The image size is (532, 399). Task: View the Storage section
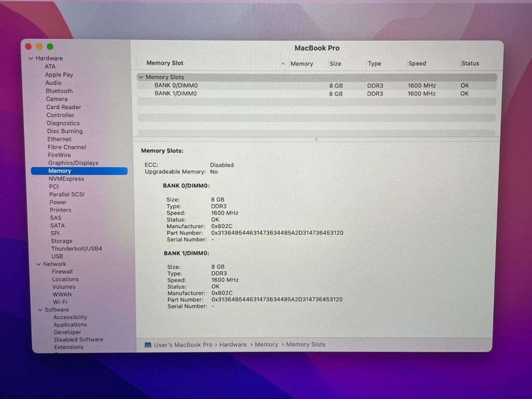click(61, 241)
